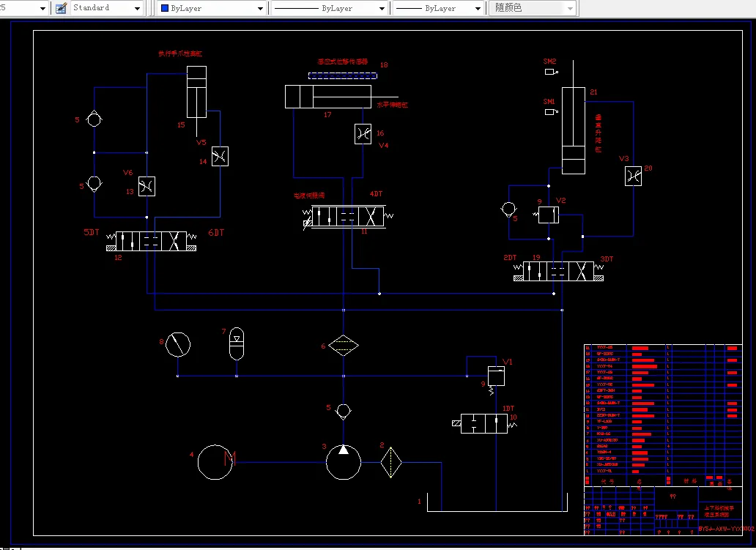Select the dashed displacement sensor bar numbered 18
The width and height of the screenshot is (756, 550).
click(x=343, y=75)
